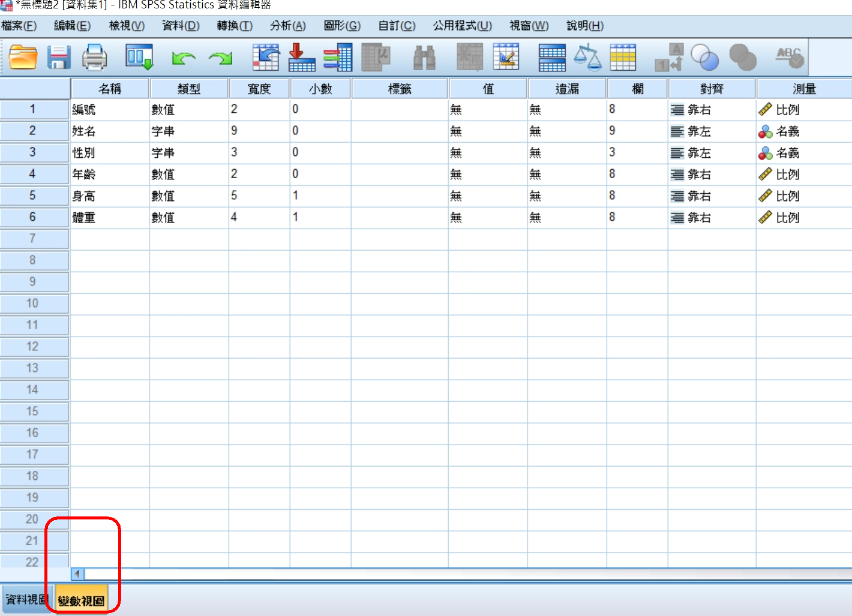Screen dimensions: 852x616
Task: Click the Save floppy disk icon
Action: tap(59, 58)
